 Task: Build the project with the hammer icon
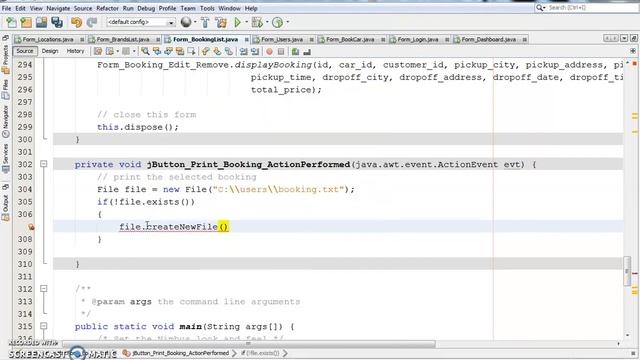tap(205, 22)
